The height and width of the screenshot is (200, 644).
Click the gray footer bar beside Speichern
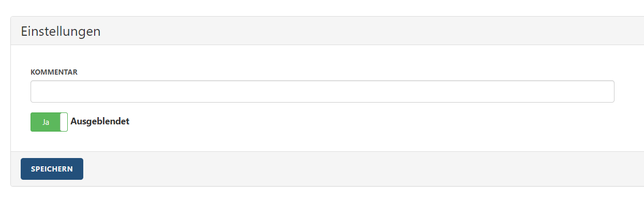point(362,169)
